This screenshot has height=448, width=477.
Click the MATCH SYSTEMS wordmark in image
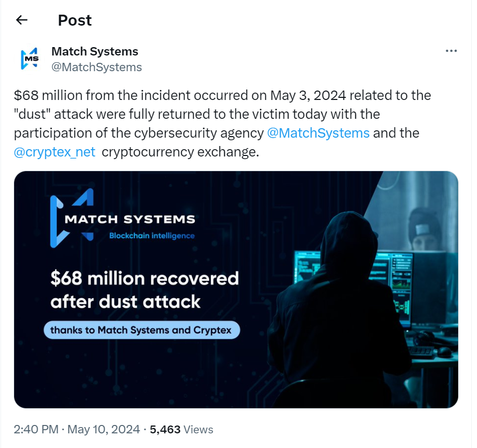tap(130, 219)
